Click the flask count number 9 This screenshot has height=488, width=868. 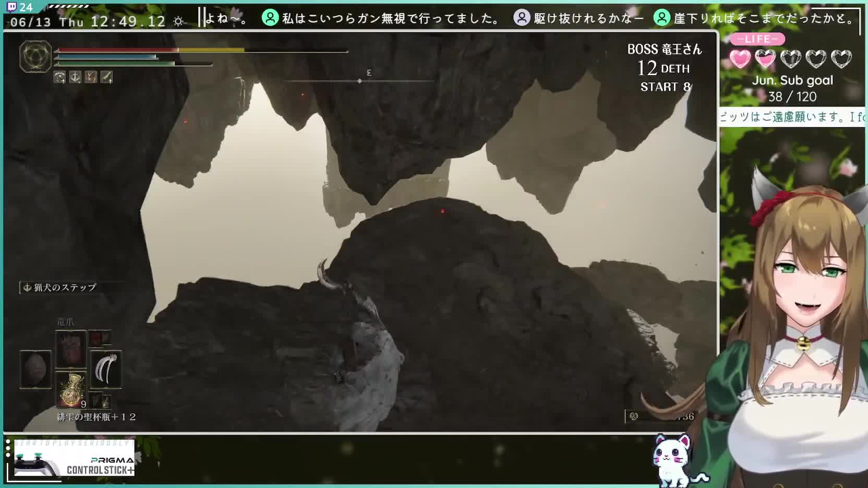click(83, 404)
